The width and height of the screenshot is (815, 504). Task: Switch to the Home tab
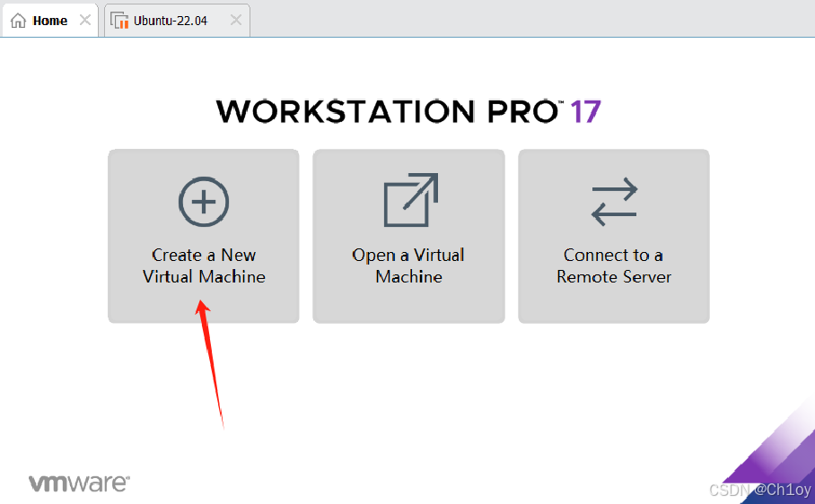tap(50, 21)
